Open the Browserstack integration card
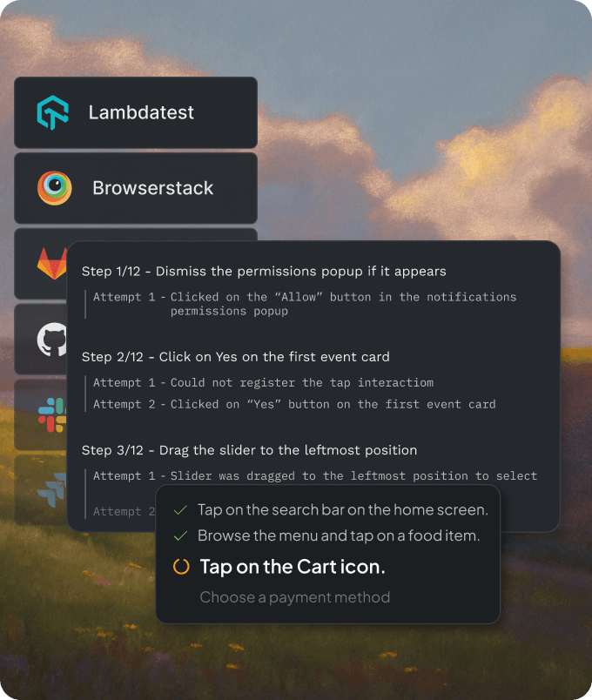Image resolution: width=592 pixels, height=700 pixels. (x=136, y=188)
